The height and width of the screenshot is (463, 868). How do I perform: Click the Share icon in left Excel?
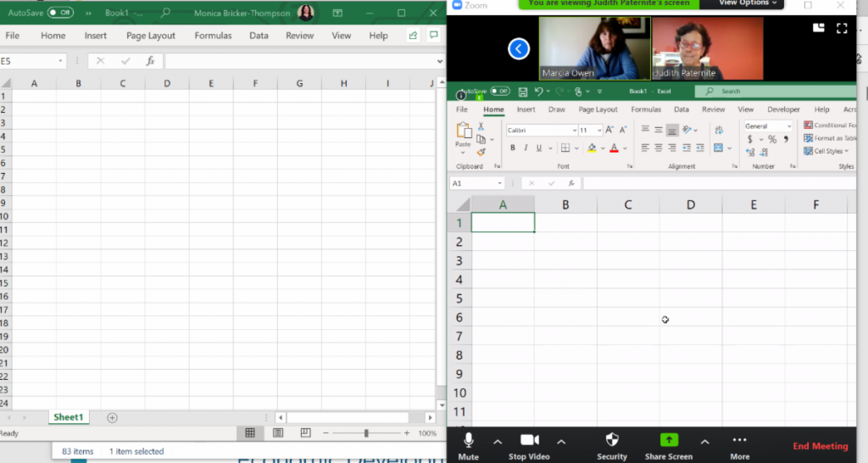pyautogui.click(x=413, y=36)
